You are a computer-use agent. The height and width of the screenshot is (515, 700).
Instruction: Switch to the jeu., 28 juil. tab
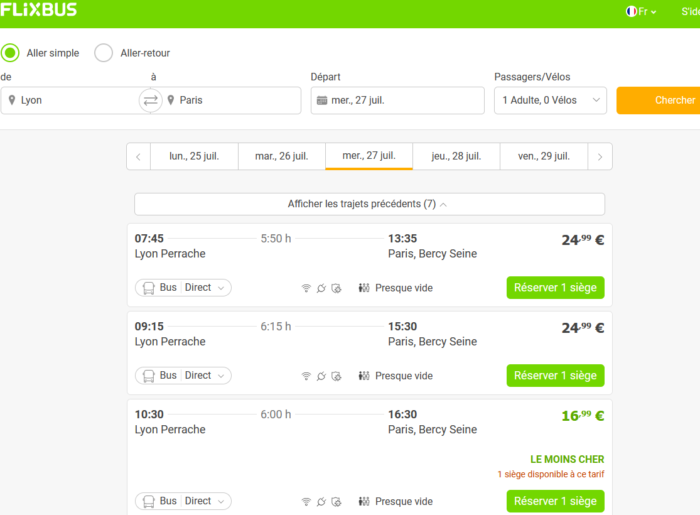(457, 156)
